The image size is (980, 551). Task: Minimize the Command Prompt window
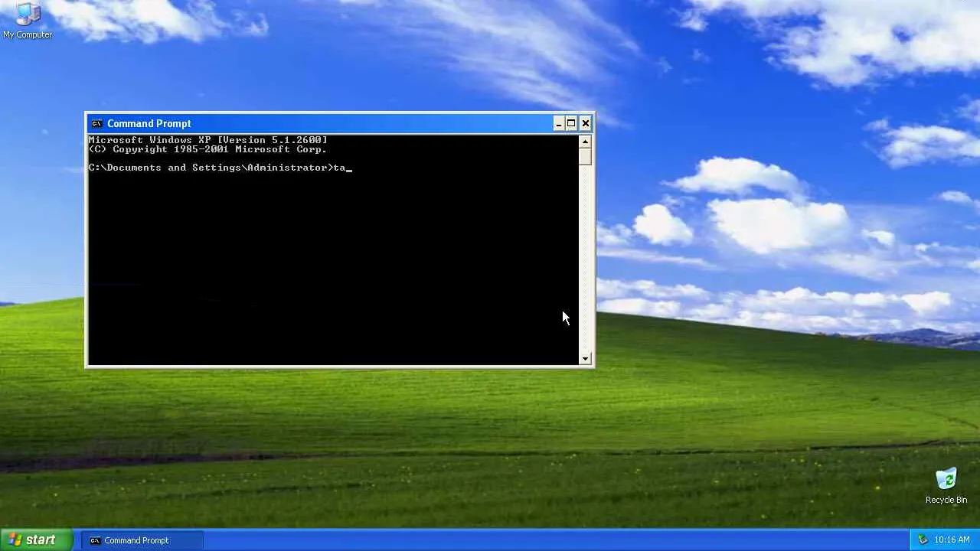(559, 123)
